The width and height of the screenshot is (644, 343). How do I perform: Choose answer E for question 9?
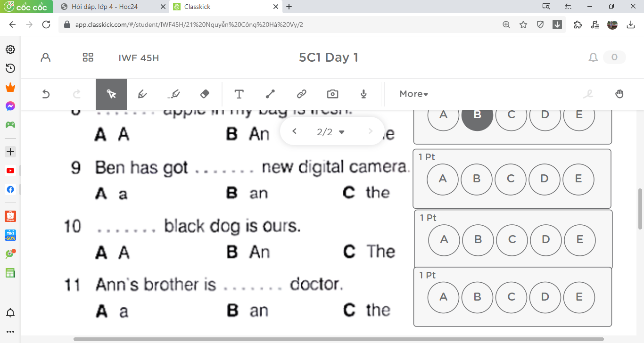click(578, 179)
